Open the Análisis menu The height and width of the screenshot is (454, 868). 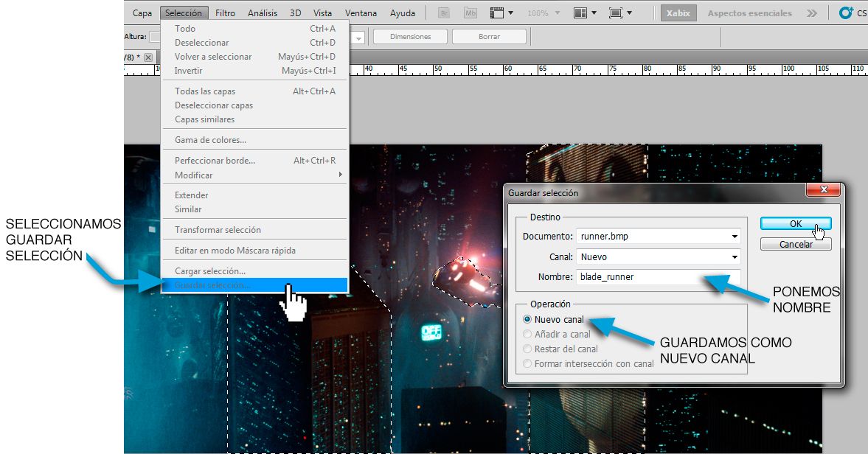click(263, 13)
